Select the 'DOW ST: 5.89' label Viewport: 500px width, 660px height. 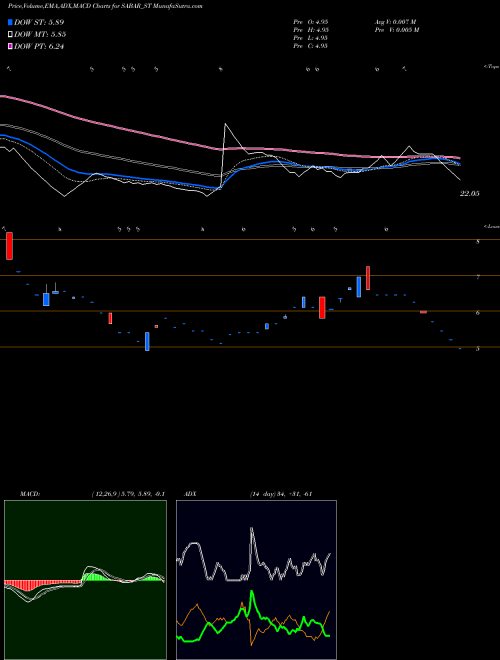click(39, 22)
